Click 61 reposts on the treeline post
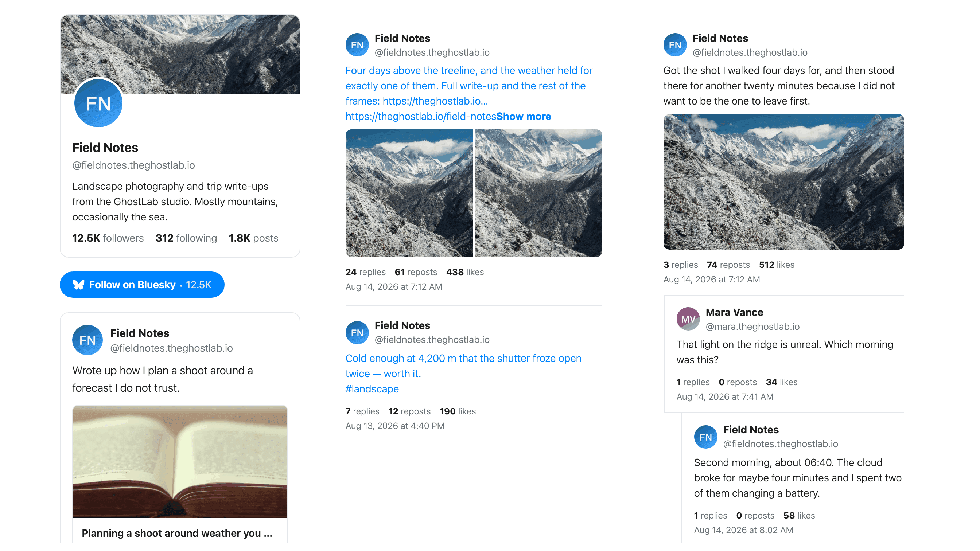Image resolution: width=980 pixels, height=551 pixels. 416,272
